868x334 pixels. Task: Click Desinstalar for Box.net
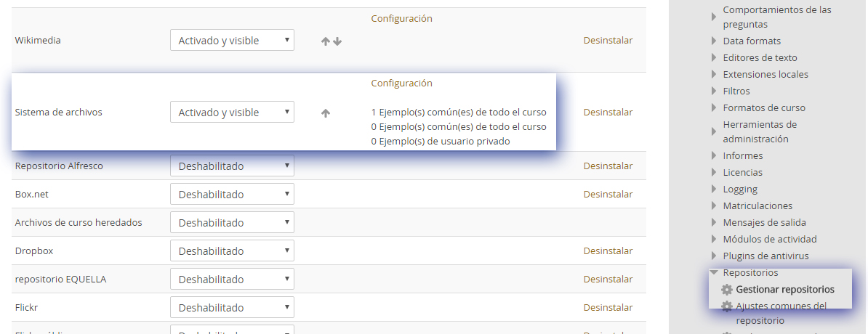[608, 194]
